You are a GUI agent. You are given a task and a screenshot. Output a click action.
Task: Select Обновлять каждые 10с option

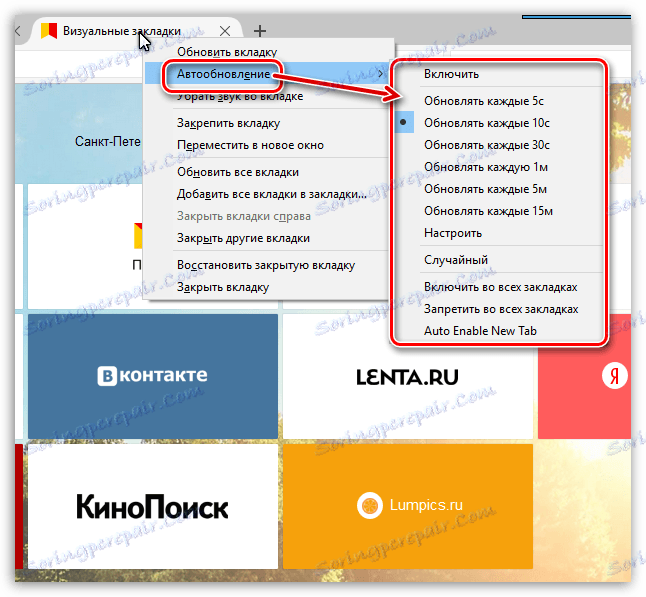click(x=499, y=123)
